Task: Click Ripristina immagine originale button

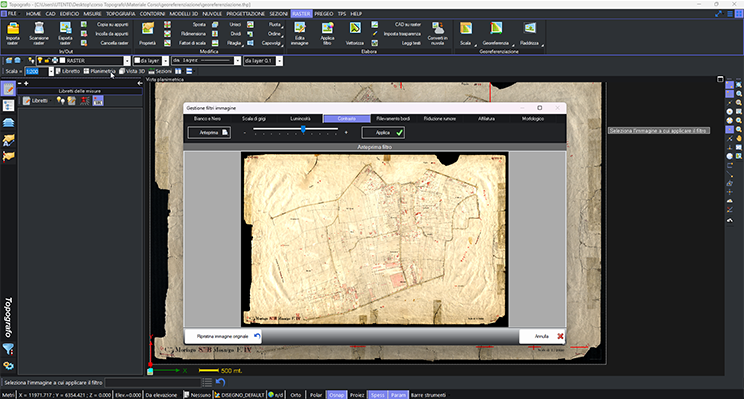Action: [222, 337]
